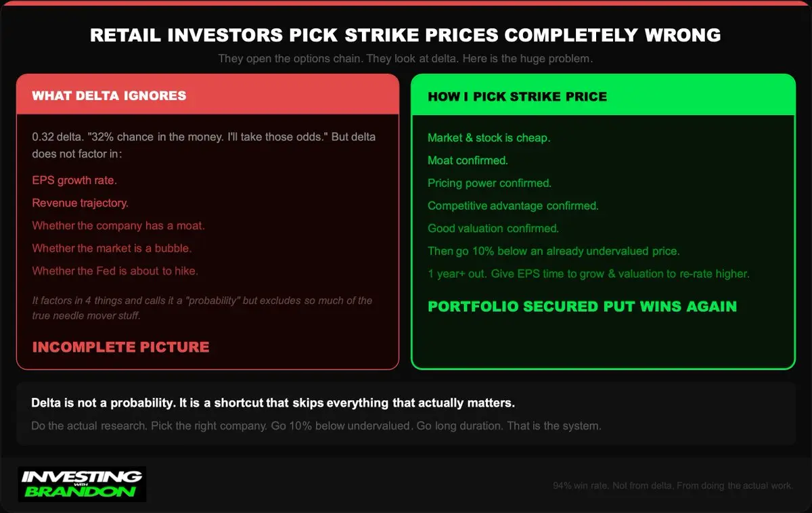Click the HOW I PICK STRIKE PRICE header

pos(517,97)
